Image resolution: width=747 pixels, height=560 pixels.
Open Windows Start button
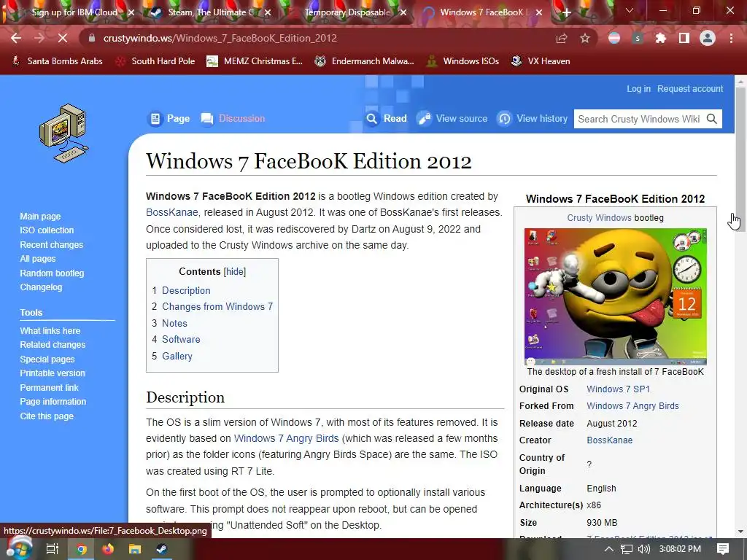tap(19, 548)
